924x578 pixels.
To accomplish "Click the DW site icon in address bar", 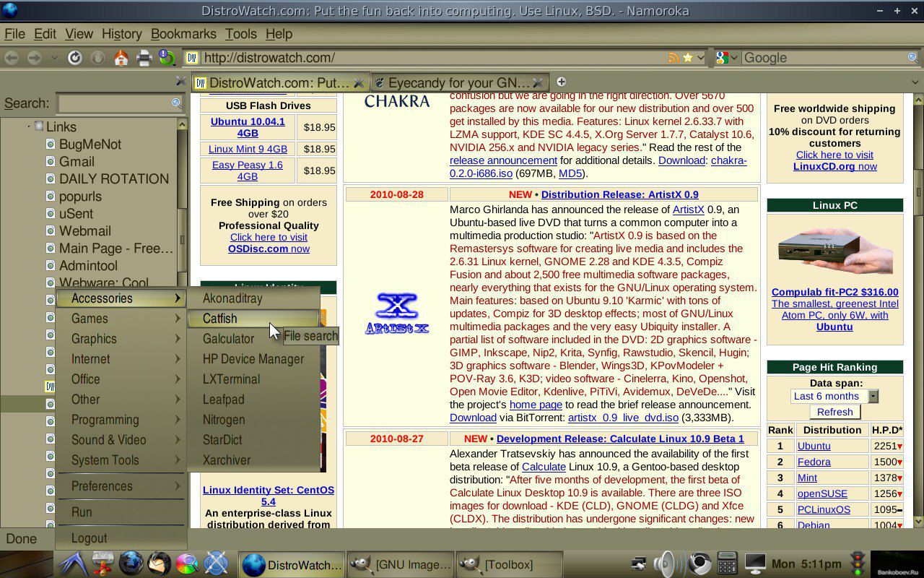I will [192, 58].
